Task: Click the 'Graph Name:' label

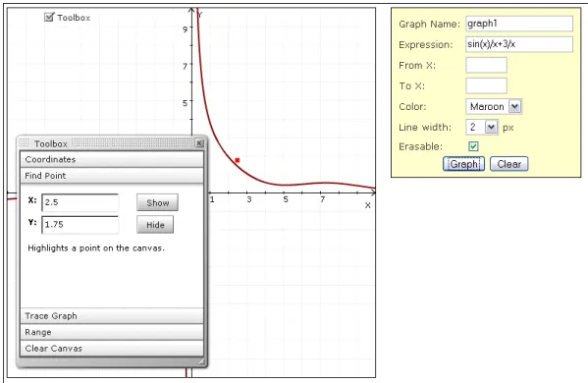Action: tap(429, 24)
